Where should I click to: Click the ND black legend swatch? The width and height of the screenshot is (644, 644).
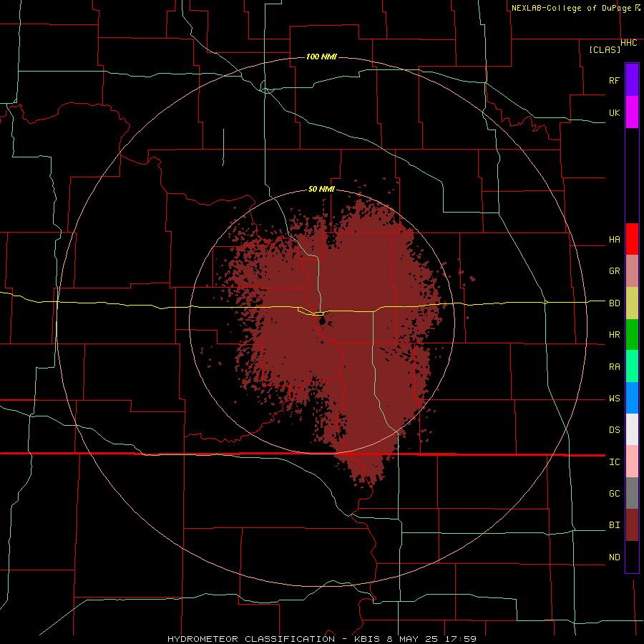coord(632,557)
